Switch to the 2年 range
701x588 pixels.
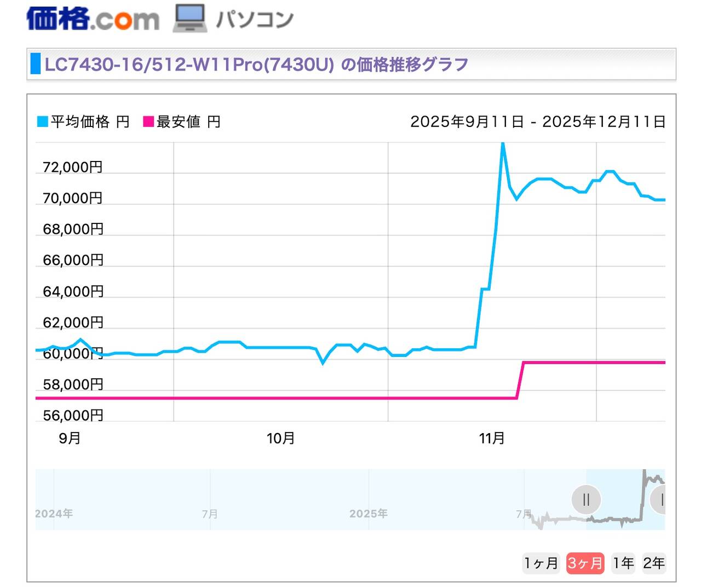pos(654,563)
